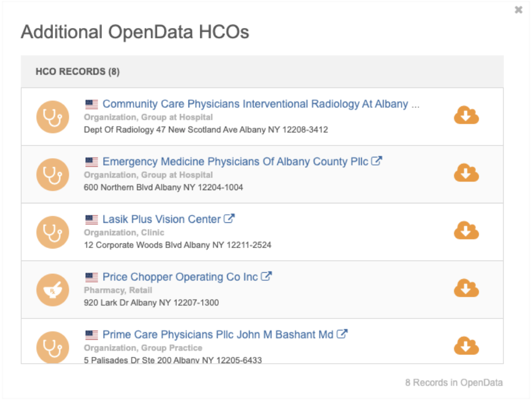Download Prime Care Physicians Pllc record
The image size is (532, 401).
tap(466, 346)
